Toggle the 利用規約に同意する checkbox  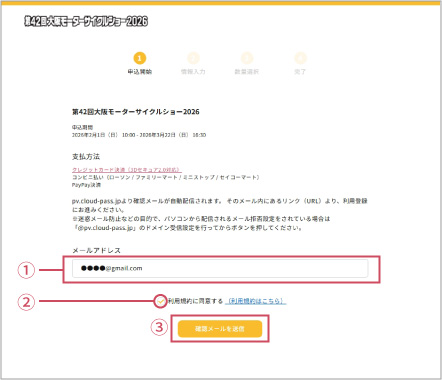tap(161, 301)
